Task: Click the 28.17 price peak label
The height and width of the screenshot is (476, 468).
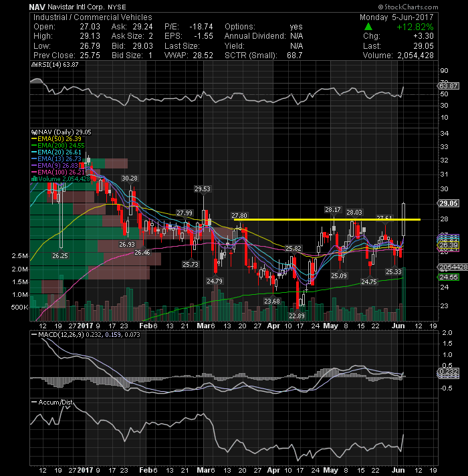Action: 333,209
